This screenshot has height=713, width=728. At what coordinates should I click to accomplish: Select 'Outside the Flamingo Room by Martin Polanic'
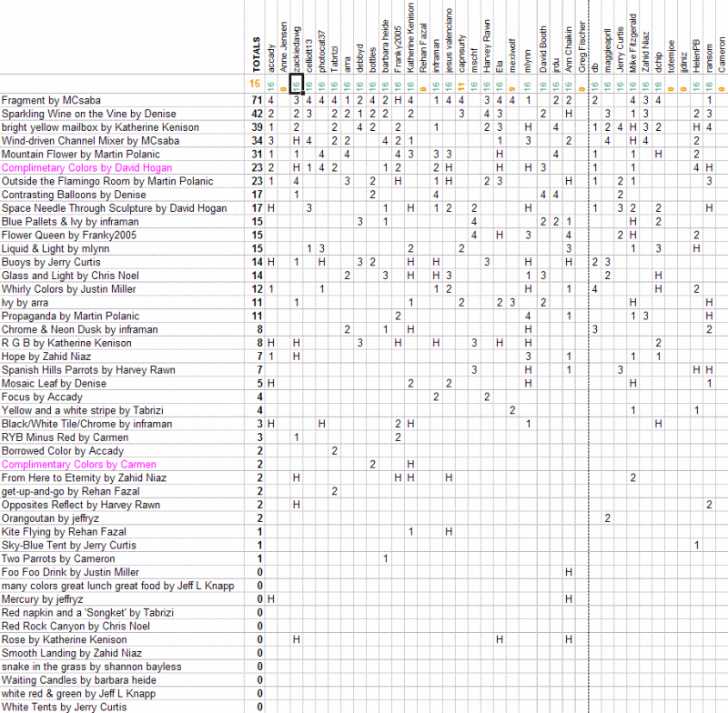tap(107, 181)
